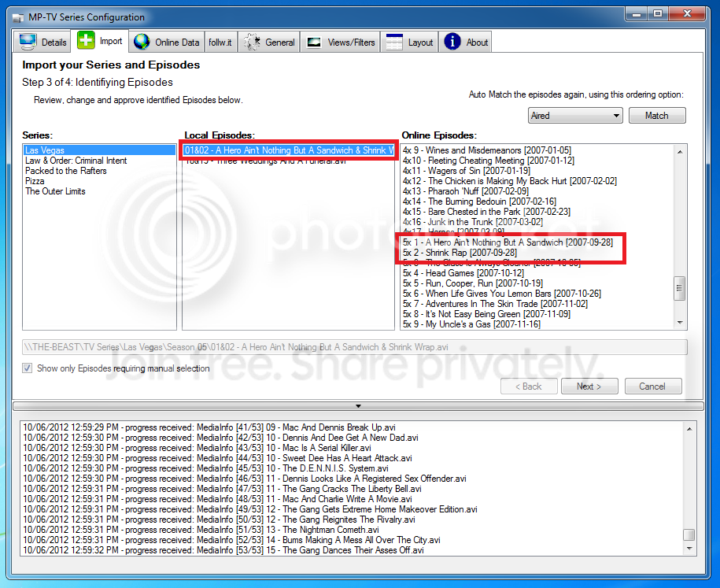Click the MP-TV Series title bar icon
The image size is (720, 588).
pos(18,17)
